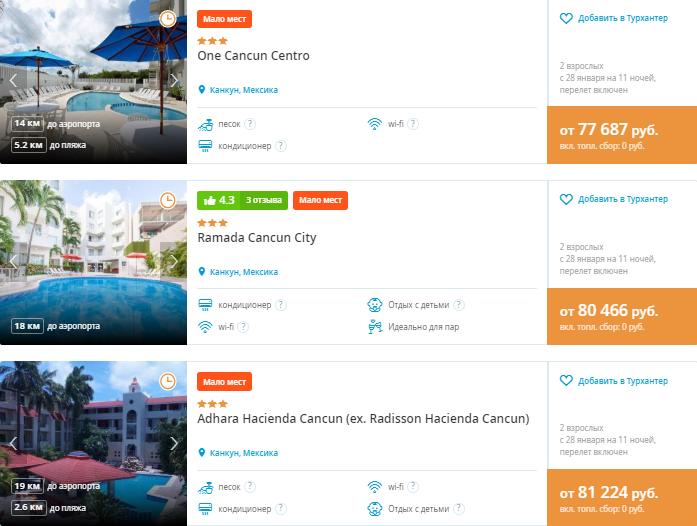Click wi-fi icon in Ramada Cancun City amenities
Image resolution: width=697 pixels, height=526 pixels.
click(205, 327)
